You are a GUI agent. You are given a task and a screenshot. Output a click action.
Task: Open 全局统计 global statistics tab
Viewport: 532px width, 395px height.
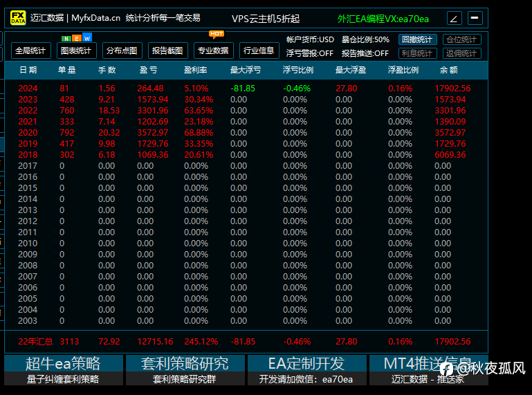tap(31, 51)
